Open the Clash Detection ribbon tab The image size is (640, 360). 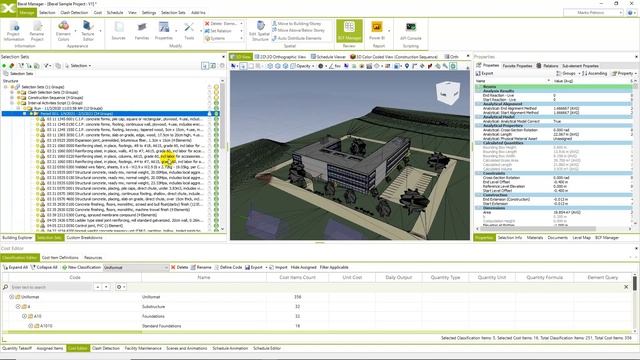(x=74, y=13)
